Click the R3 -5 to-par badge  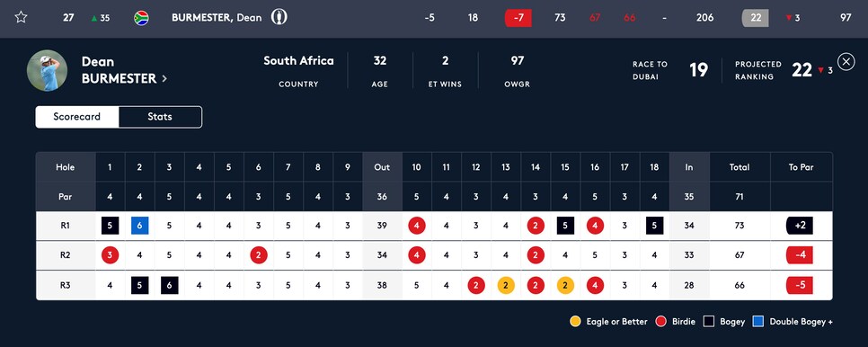[x=800, y=286]
